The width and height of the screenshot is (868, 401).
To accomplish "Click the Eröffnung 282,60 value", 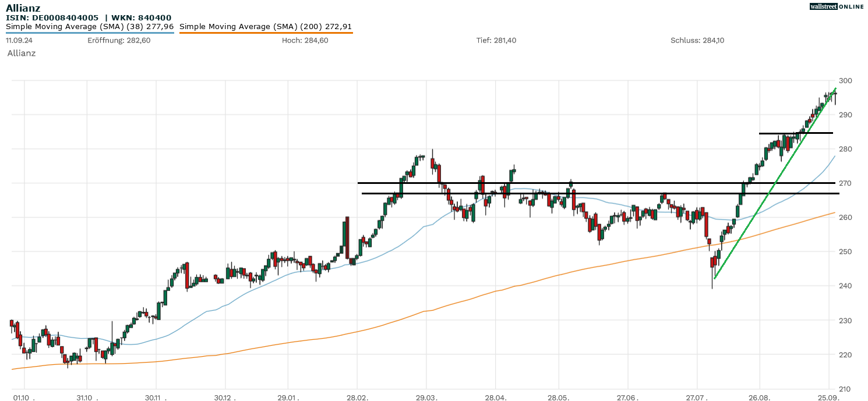I will pyautogui.click(x=119, y=40).
